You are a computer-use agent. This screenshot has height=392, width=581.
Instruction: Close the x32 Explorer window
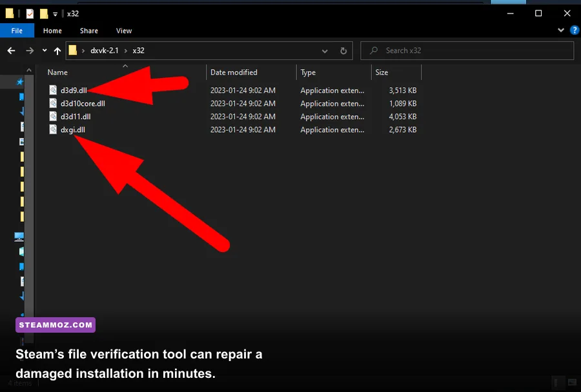[567, 14]
